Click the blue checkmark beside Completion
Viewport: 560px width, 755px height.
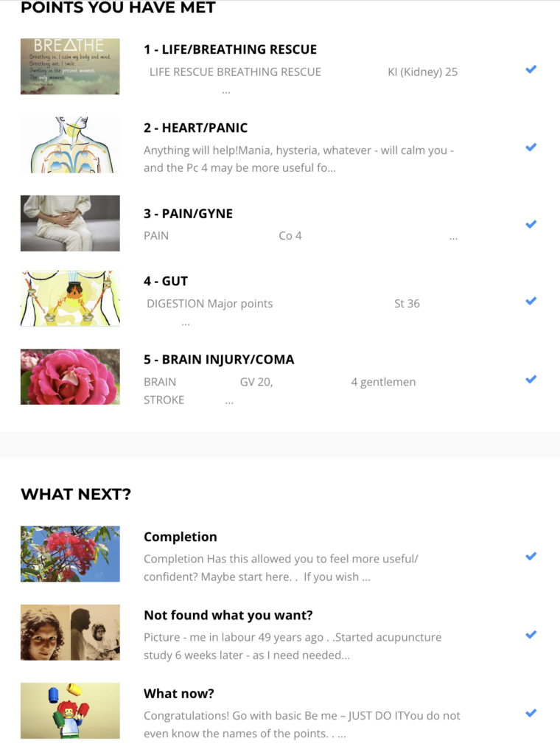click(531, 556)
